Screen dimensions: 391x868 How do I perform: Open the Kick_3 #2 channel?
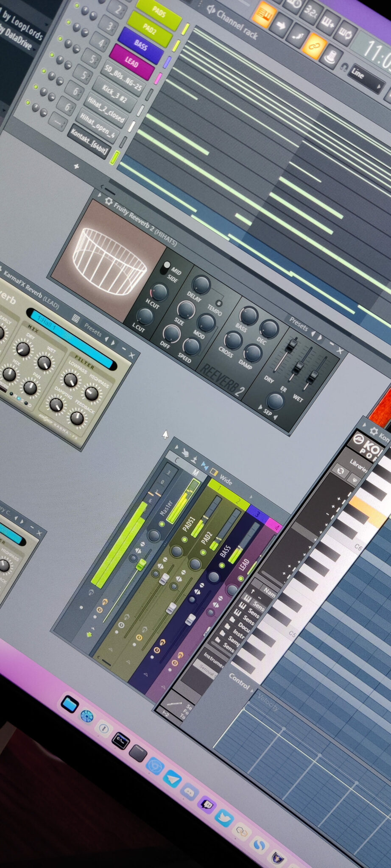point(115,95)
